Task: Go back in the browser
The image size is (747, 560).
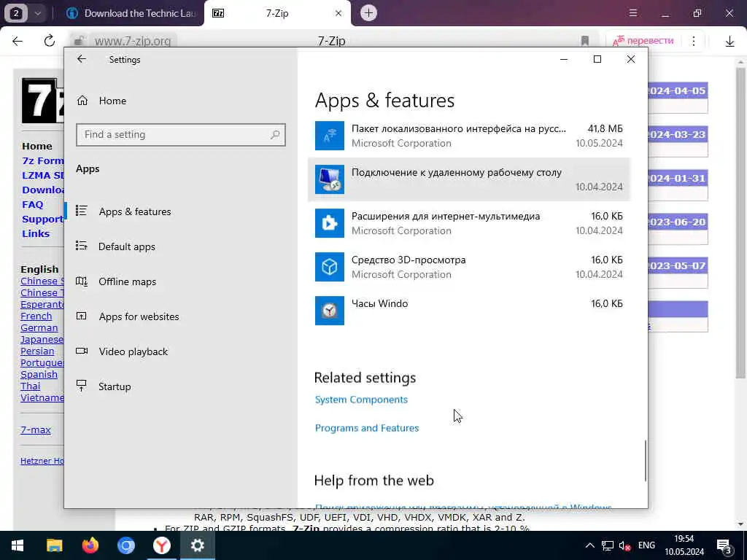Action: pos(18,41)
